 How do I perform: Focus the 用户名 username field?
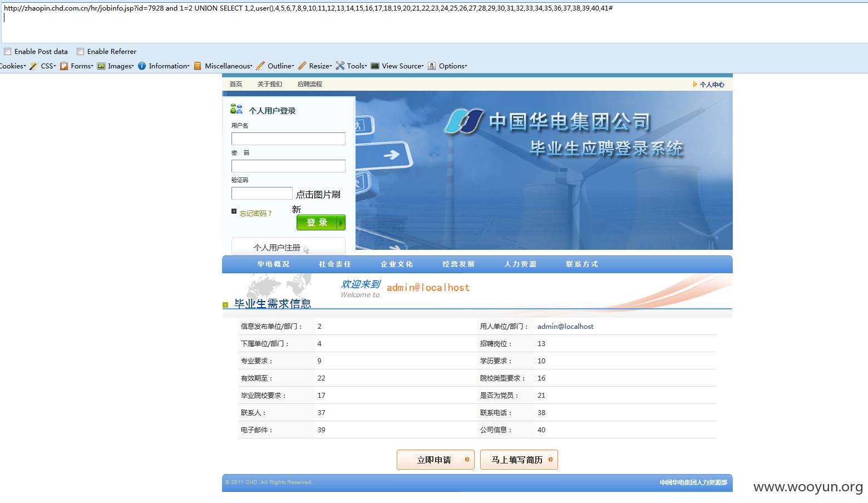pyautogui.click(x=288, y=139)
